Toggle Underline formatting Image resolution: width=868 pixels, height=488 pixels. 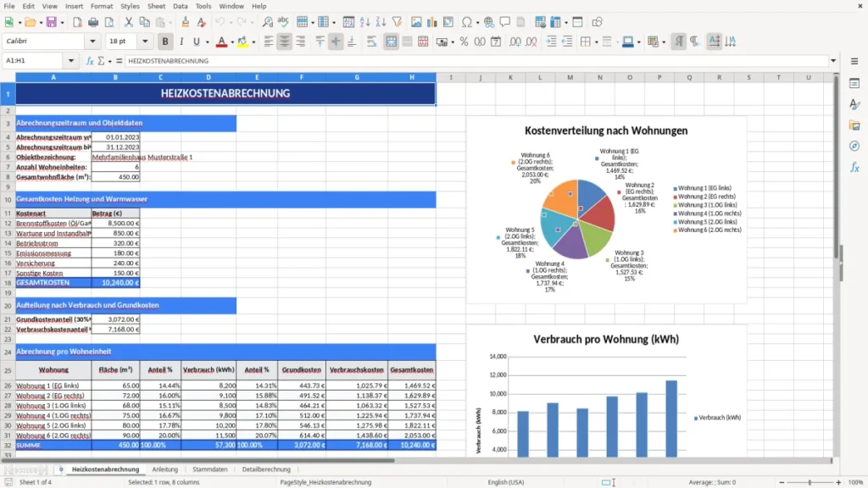coord(196,42)
